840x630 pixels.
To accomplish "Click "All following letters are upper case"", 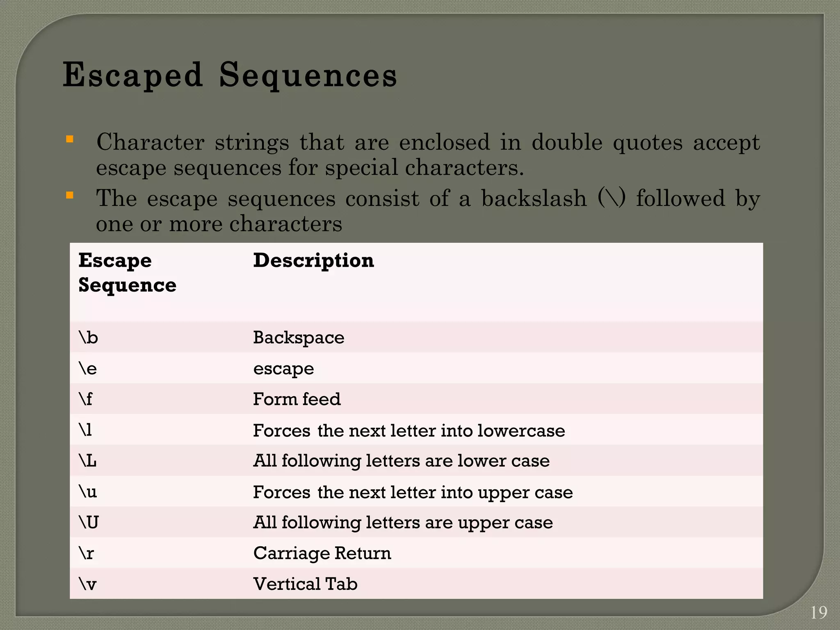I will click(x=403, y=523).
